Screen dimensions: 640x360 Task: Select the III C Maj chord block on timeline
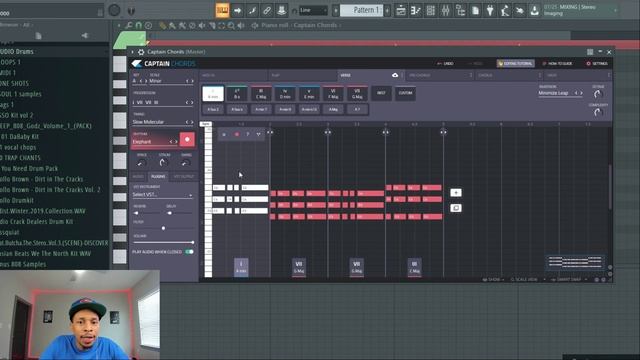(414, 267)
